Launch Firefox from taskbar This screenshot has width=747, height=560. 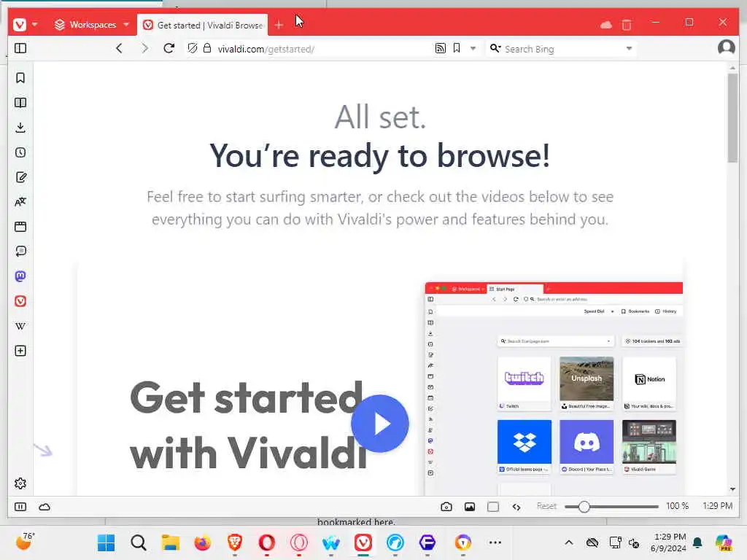click(203, 542)
